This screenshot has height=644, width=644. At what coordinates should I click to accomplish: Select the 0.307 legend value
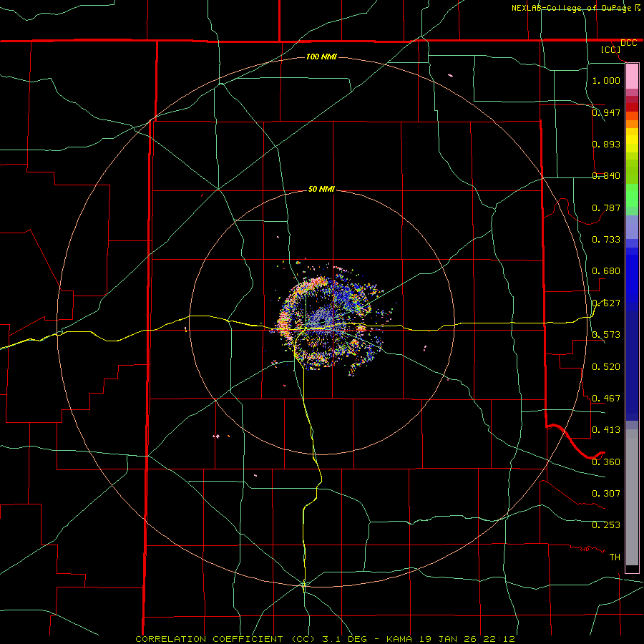(606, 493)
